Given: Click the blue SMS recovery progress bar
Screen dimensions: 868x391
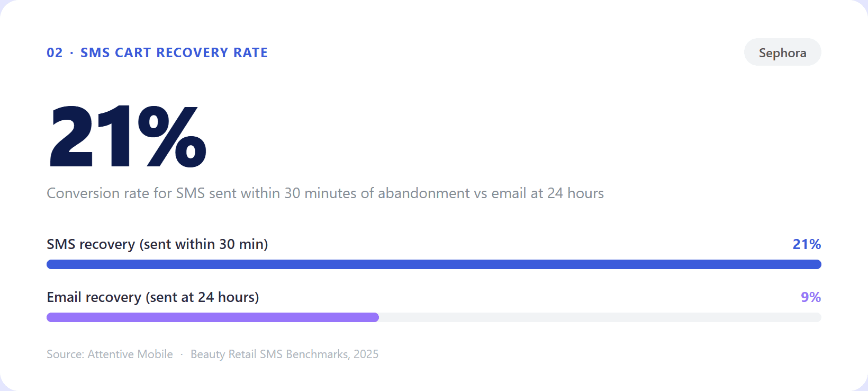Looking at the screenshot, I should pos(433,264).
